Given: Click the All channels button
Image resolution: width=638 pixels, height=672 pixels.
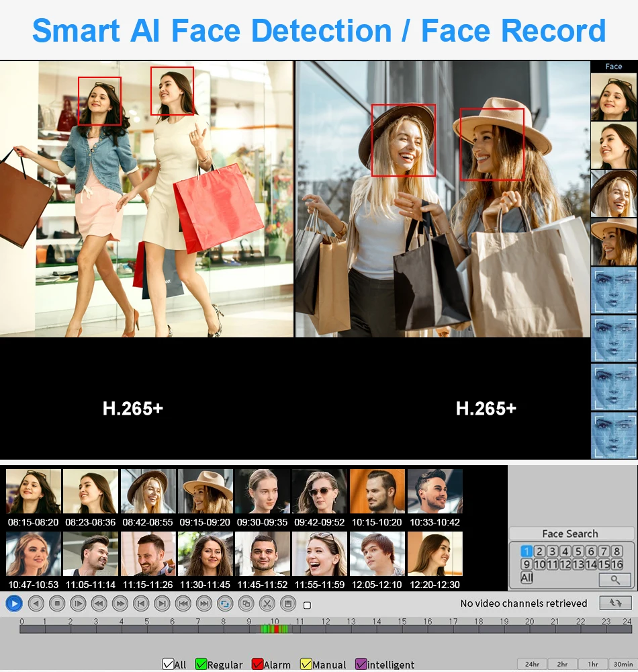Looking at the screenshot, I should (x=527, y=579).
